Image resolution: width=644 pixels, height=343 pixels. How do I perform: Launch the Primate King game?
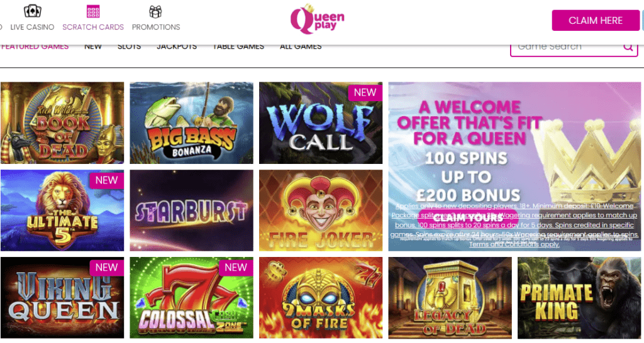pyautogui.click(x=579, y=298)
